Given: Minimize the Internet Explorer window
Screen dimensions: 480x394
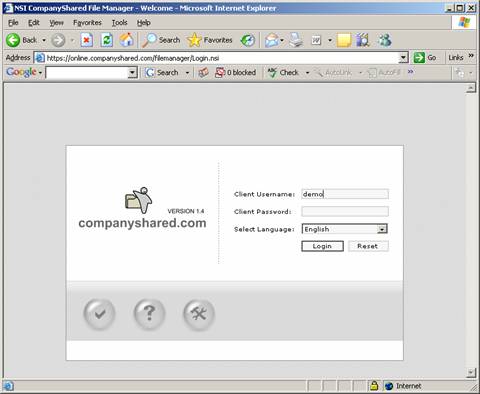Looking at the screenshot, I should (450, 8).
